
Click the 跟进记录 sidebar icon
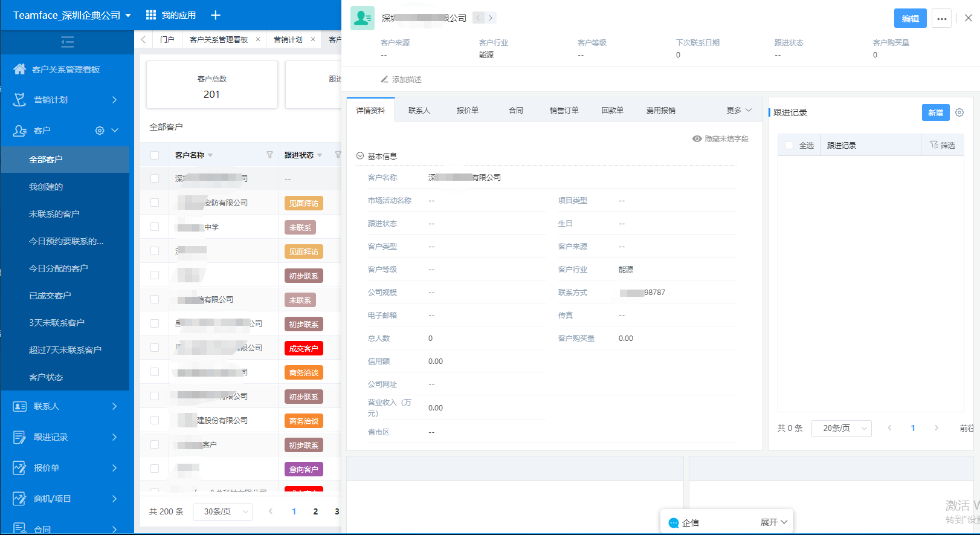point(20,437)
